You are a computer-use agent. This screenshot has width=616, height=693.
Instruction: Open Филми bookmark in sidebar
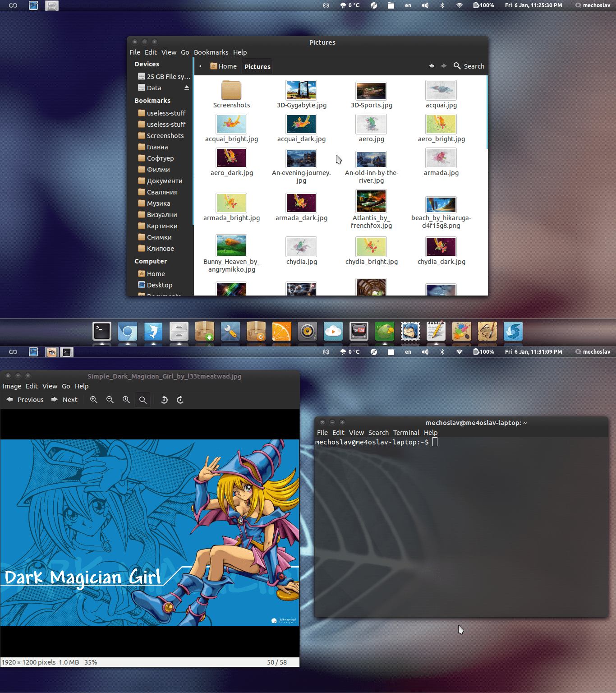pyautogui.click(x=154, y=170)
